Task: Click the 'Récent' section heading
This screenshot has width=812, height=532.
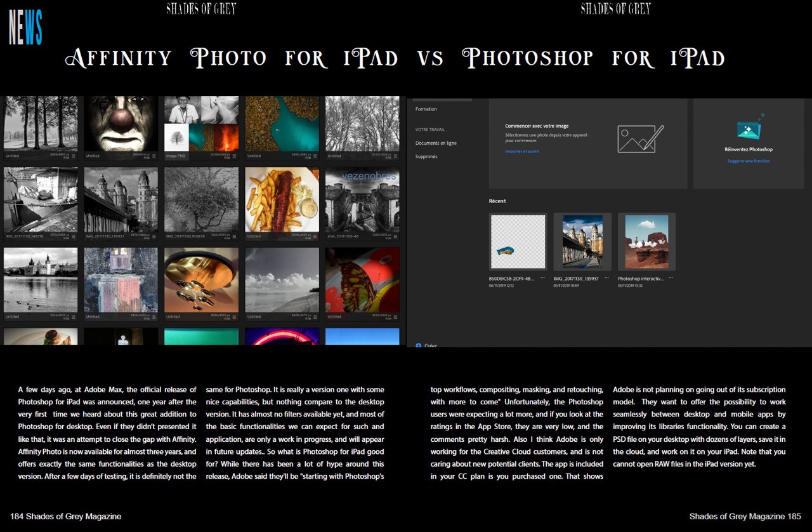Action: click(x=497, y=201)
